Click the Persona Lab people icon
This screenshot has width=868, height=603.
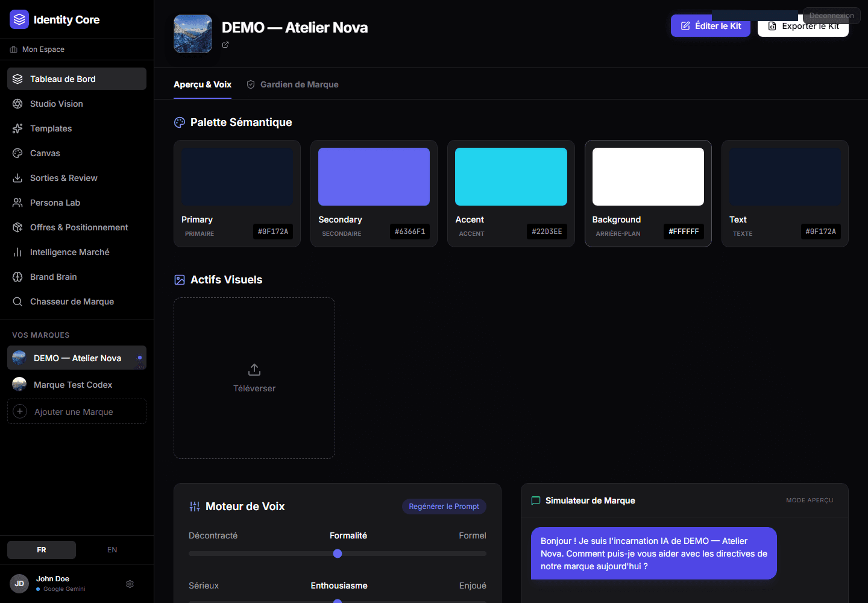[17, 203]
